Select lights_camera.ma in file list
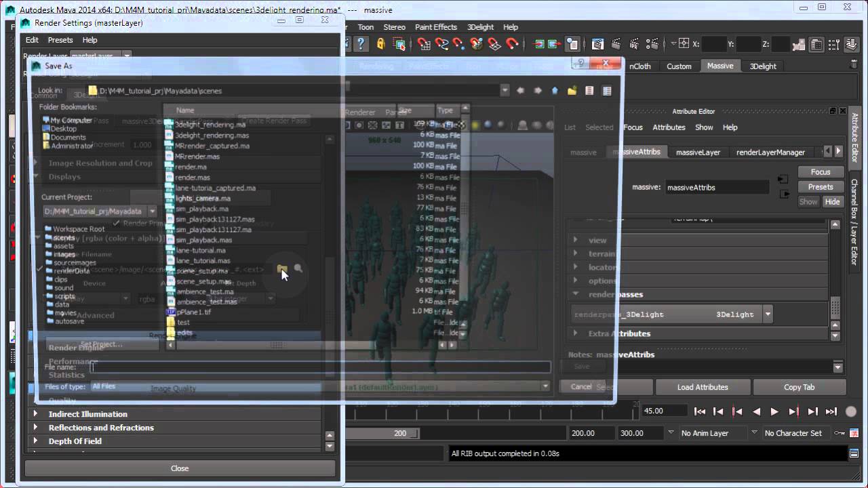The height and width of the screenshot is (488, 868). (203, 199)
